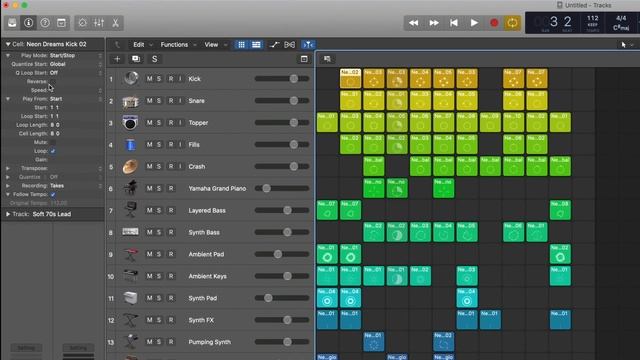Click the Ambient Keys track name
640x360 pixels.
(x=207, y=276)
